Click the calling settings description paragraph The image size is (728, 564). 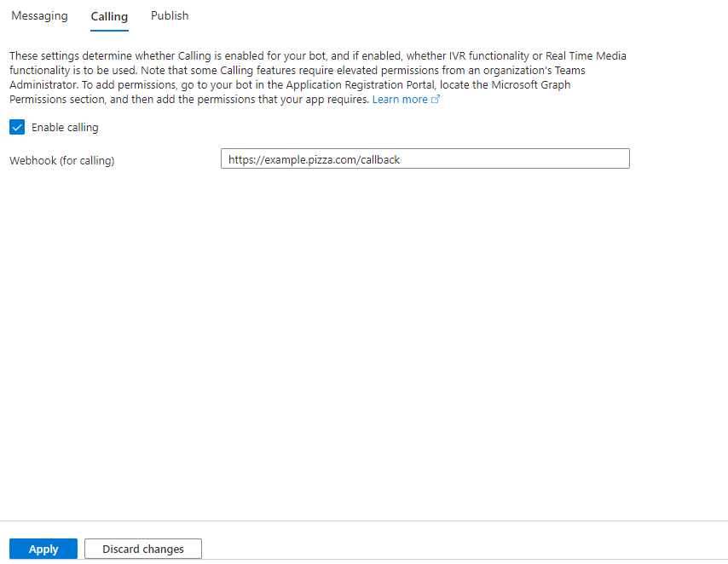coord(318,78)
